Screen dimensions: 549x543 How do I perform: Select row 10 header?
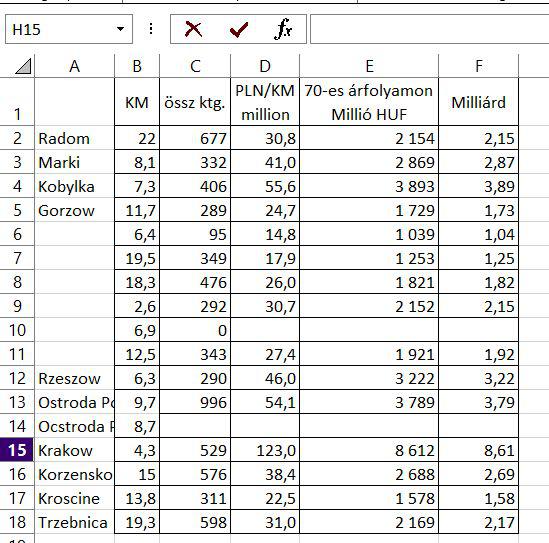point(17,330)
